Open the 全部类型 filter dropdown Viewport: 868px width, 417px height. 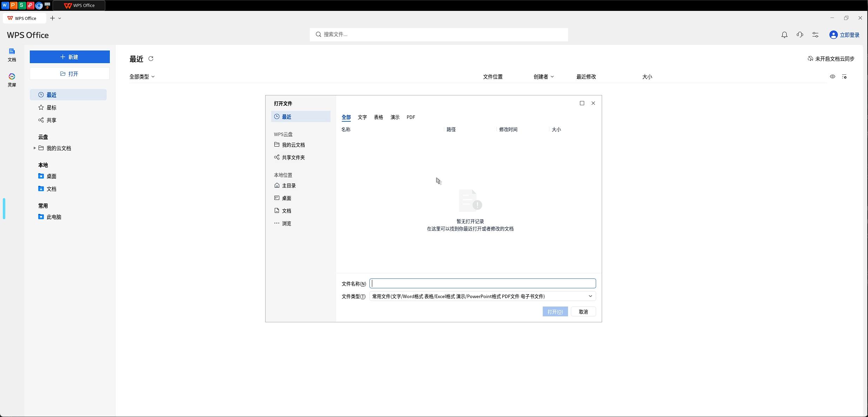point(142,76)
